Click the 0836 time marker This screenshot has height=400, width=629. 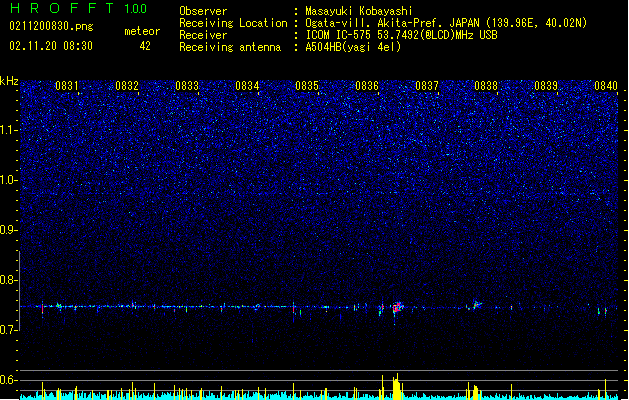pyautogui.click(x=367, y=86)
